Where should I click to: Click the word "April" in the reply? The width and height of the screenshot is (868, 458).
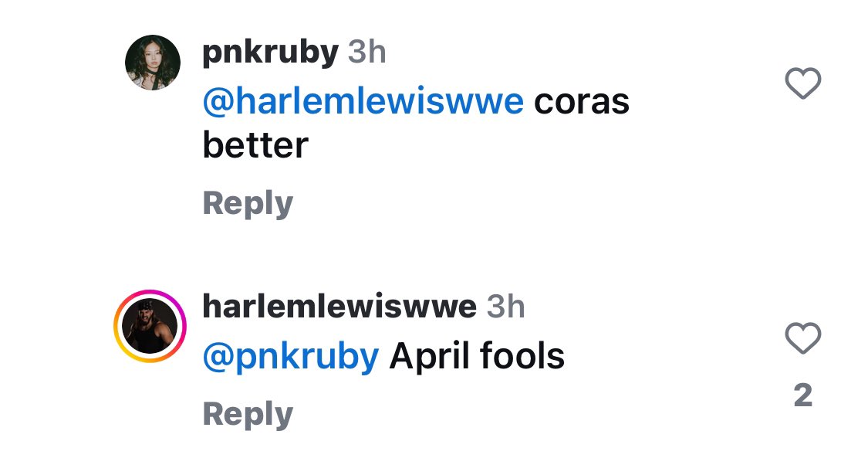427,356
